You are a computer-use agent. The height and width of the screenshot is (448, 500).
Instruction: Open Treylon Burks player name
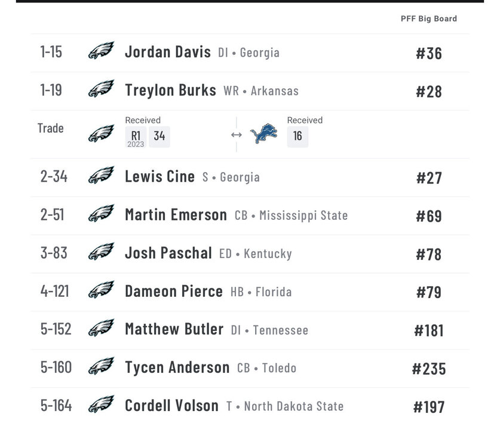coord(170,90)
